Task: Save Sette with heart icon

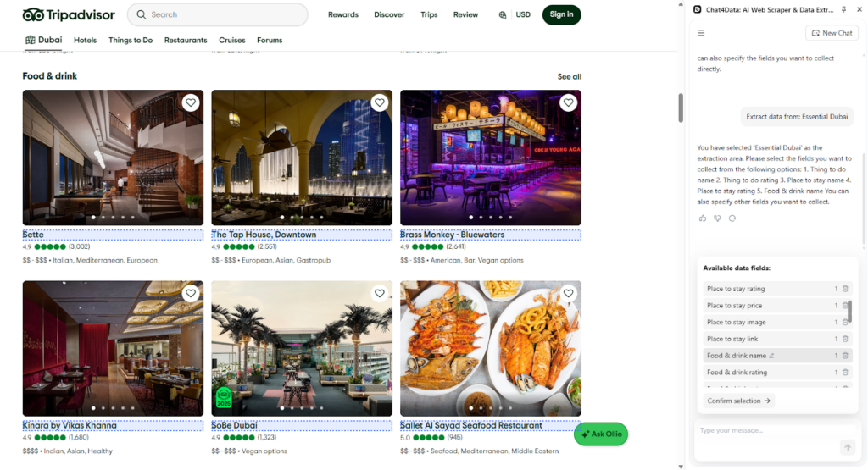Action: (191, 102)
